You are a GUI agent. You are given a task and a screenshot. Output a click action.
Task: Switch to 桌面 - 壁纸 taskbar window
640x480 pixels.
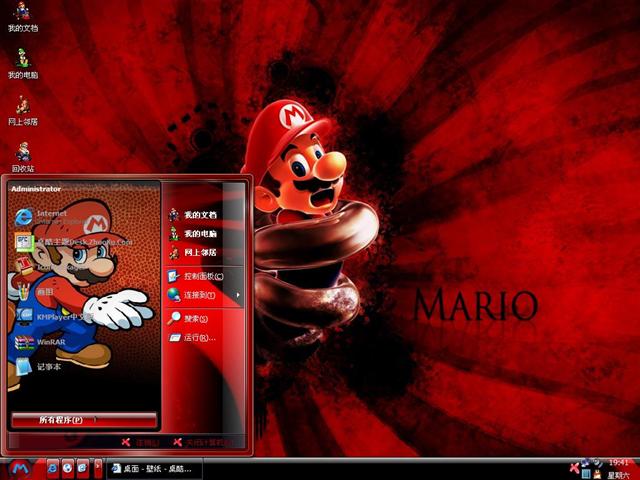[x=154, y=469]
